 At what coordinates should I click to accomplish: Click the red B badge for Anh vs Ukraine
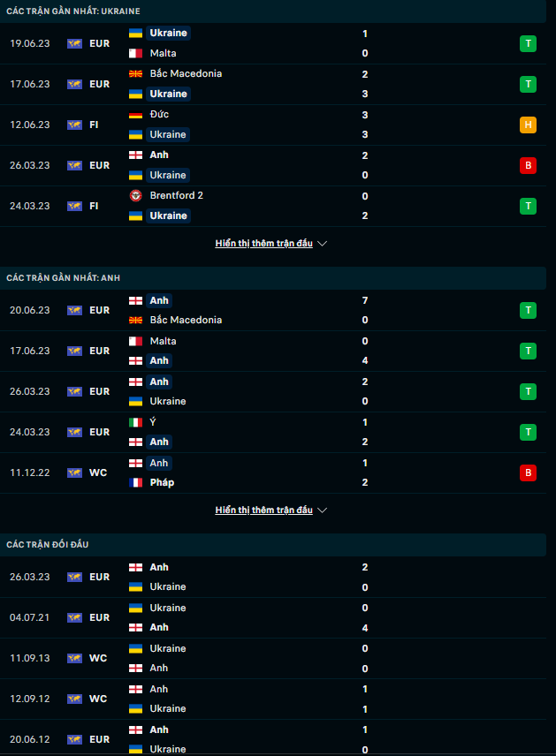coord(528,165)
